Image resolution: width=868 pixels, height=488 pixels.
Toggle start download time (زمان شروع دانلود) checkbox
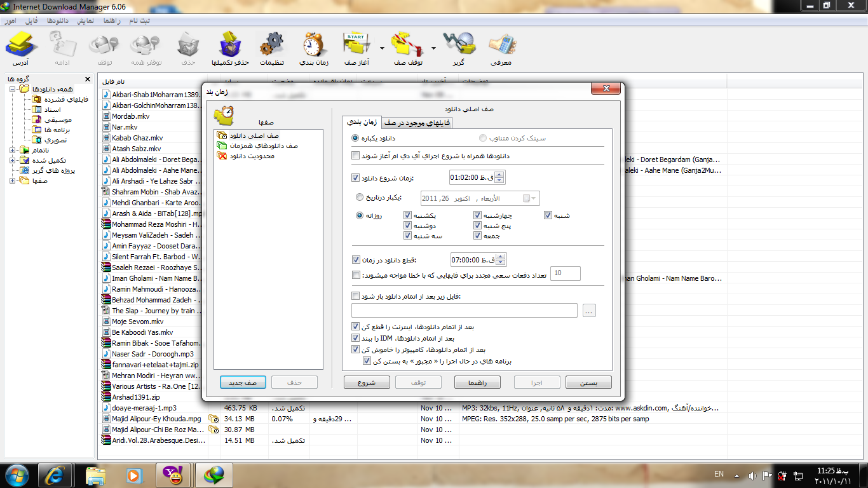(355, 177)
